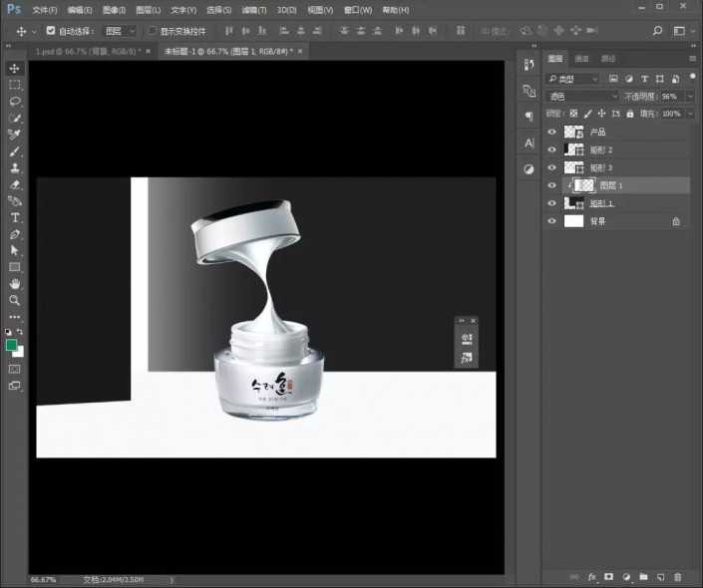Pick the Eraser tool
This screenshot has width=703, height=588.
click(15, 184)
